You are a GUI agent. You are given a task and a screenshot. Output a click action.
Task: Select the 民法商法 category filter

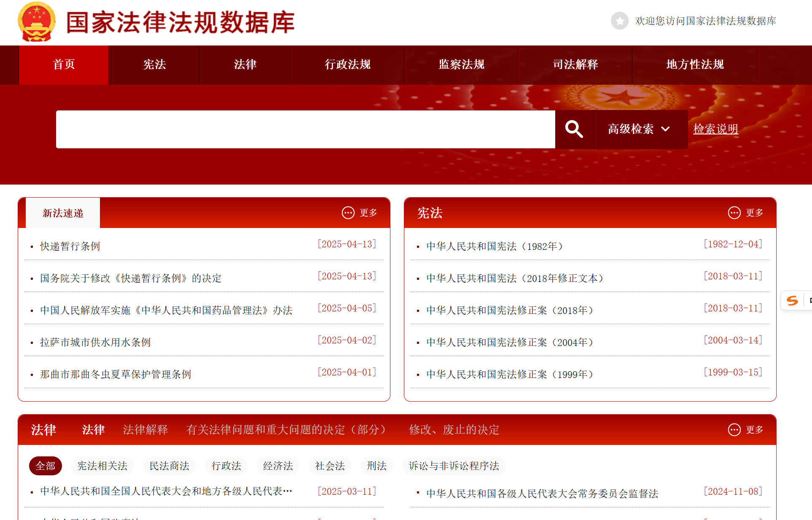(169, 466)
